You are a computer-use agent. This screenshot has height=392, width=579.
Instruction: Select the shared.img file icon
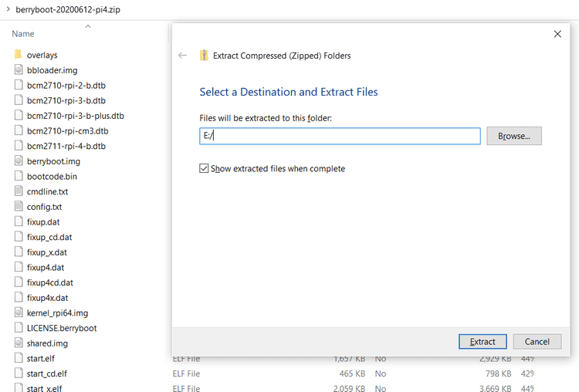click(x=19, y=343)
